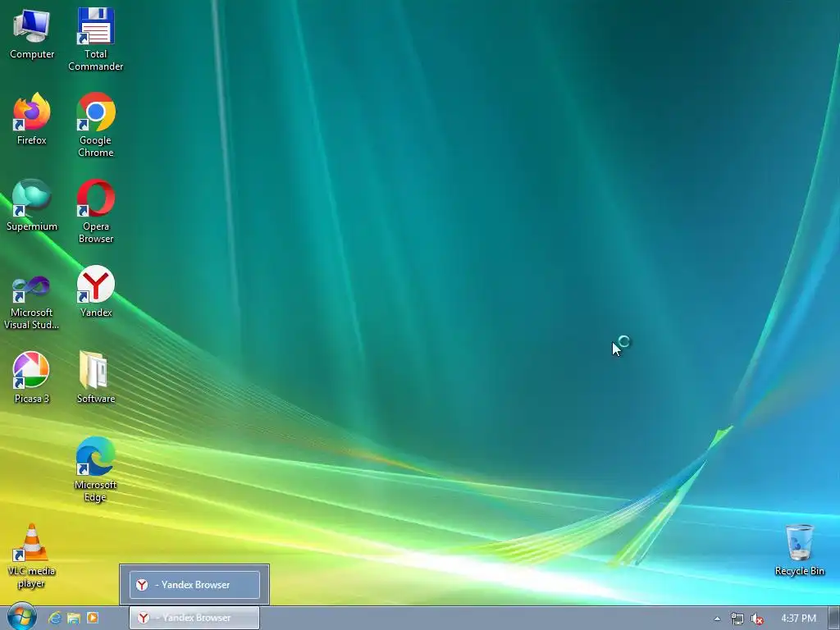Select the Microsoft Edge desktop shortcut
The width and height of the screenshot is (840, 630).
click(95, 469)
